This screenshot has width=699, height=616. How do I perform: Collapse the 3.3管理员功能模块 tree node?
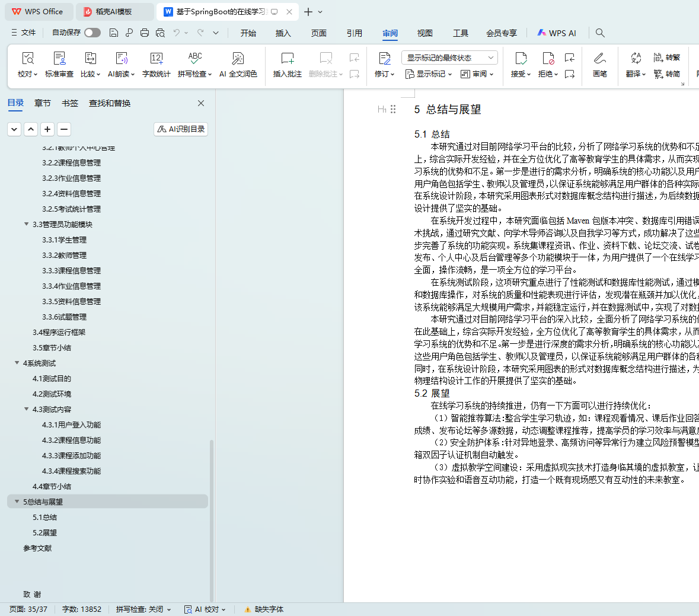pyautogui.click(x=26, y=224)
